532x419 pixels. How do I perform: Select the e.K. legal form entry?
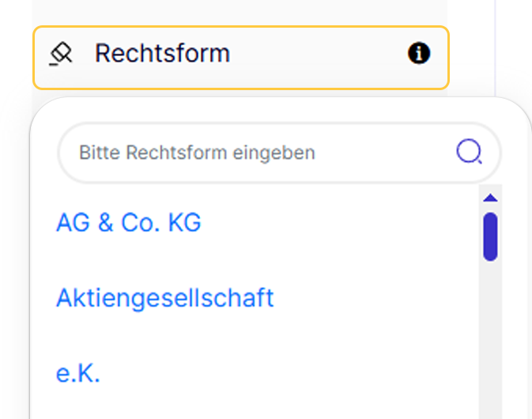(78, 373)
